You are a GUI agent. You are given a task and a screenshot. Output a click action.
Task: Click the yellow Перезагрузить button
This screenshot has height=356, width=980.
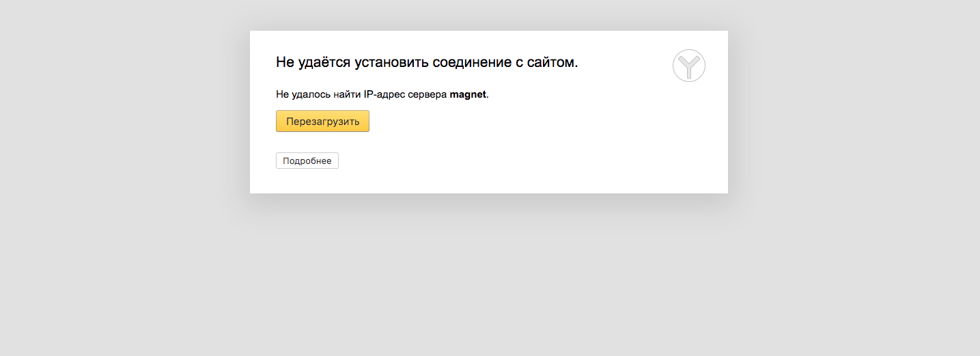pos(322,122)
